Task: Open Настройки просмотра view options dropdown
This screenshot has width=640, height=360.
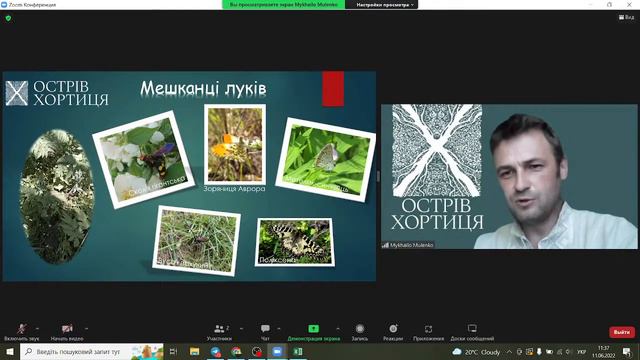Action: coord(384,5)
